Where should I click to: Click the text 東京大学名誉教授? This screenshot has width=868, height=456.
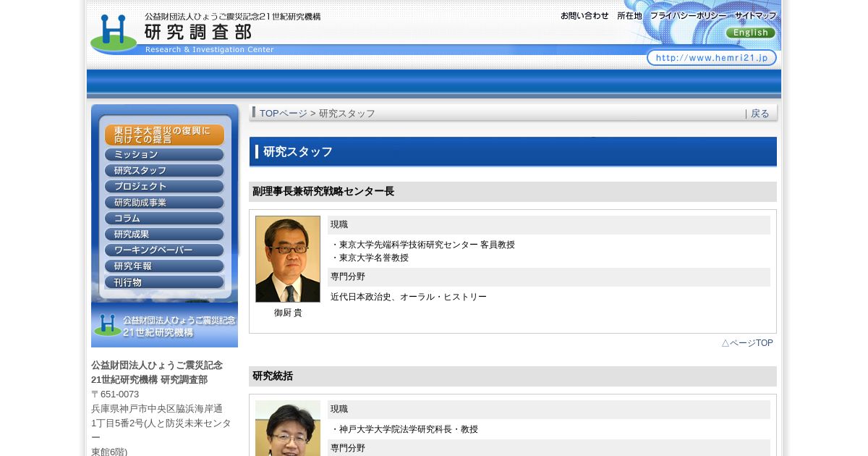(374, 258)
